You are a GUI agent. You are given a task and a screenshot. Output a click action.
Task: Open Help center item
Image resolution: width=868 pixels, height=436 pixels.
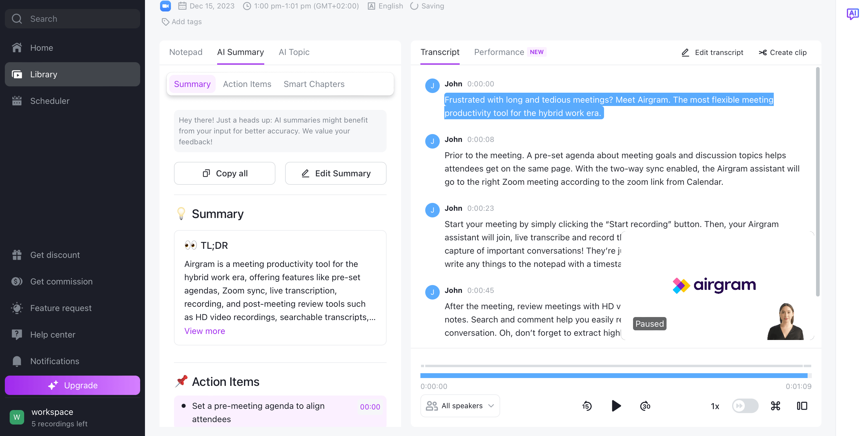(x=72, y=335)
